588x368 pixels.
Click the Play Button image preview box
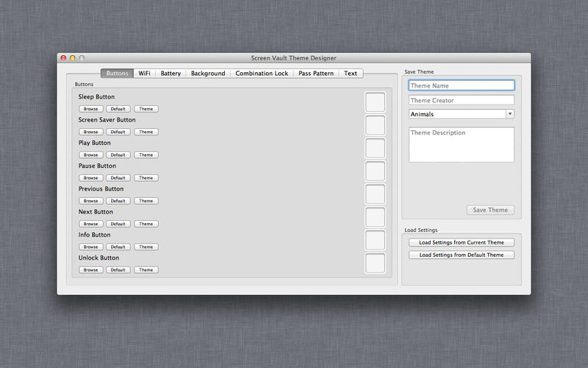coord(375,148)
